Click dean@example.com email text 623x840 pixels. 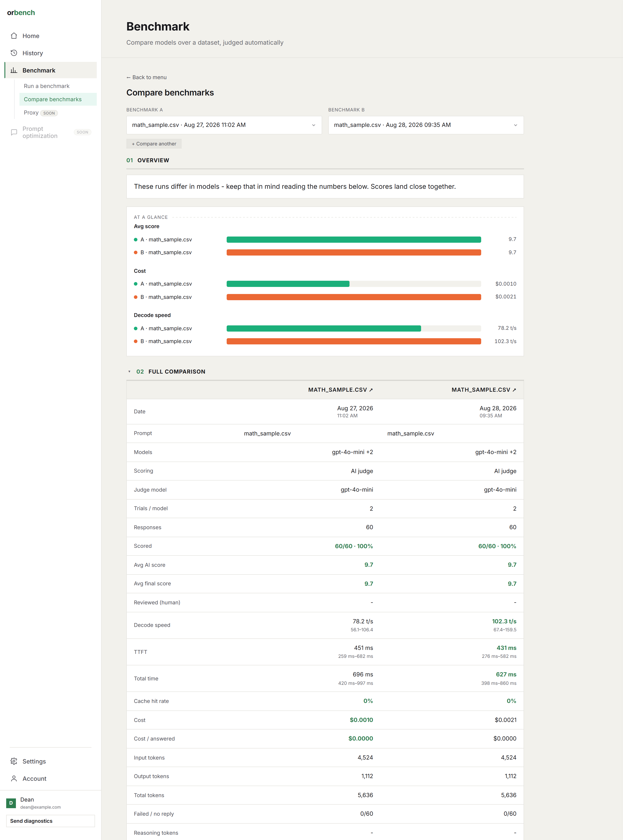point(40,807)
